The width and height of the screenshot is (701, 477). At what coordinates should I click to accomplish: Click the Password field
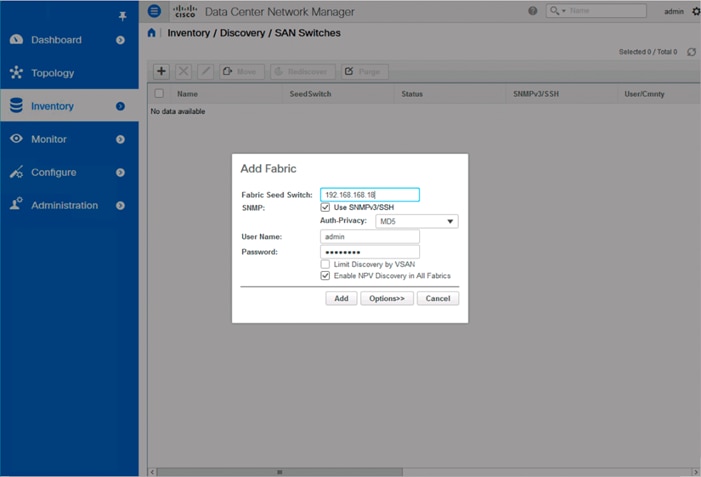coord(370,252)
